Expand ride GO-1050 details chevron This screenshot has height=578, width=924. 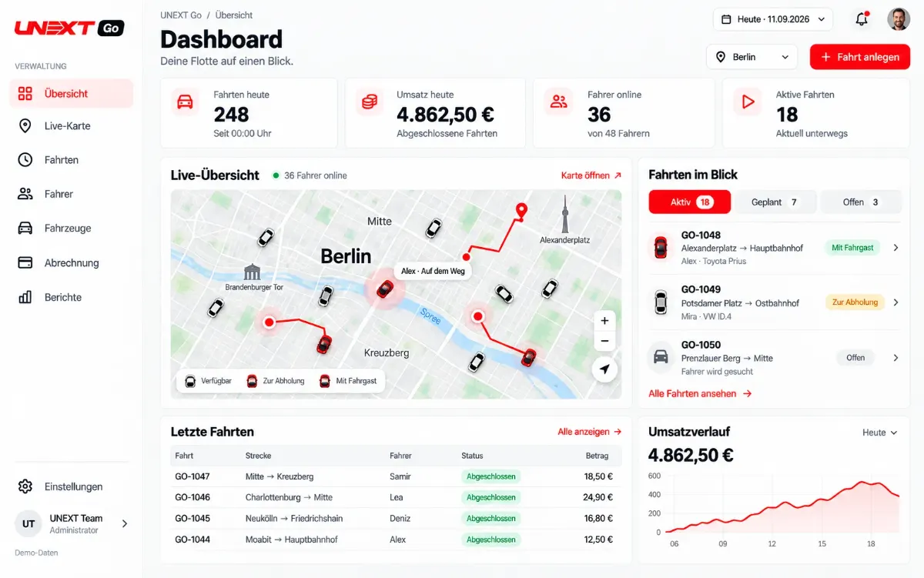click(896, 358)
